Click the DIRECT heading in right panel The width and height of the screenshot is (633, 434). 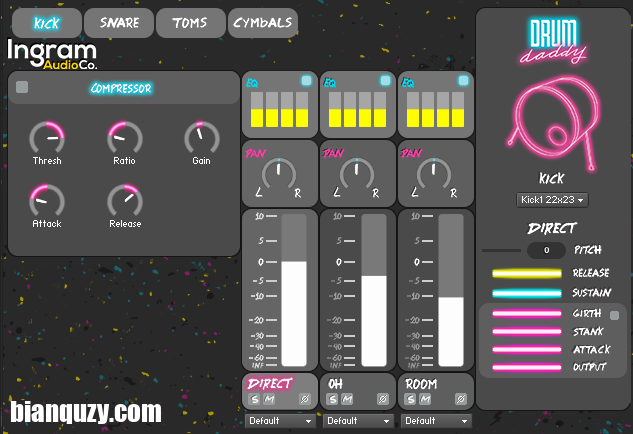coord(552,229)
